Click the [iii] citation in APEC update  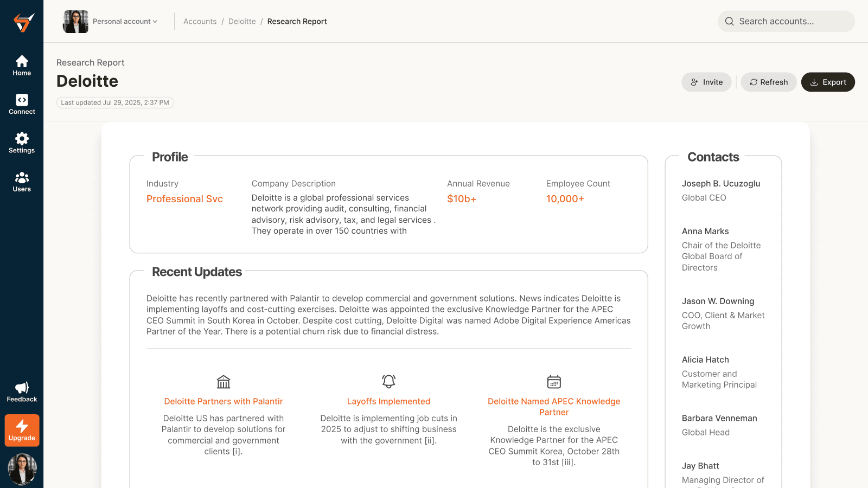(x=568, y=463)
